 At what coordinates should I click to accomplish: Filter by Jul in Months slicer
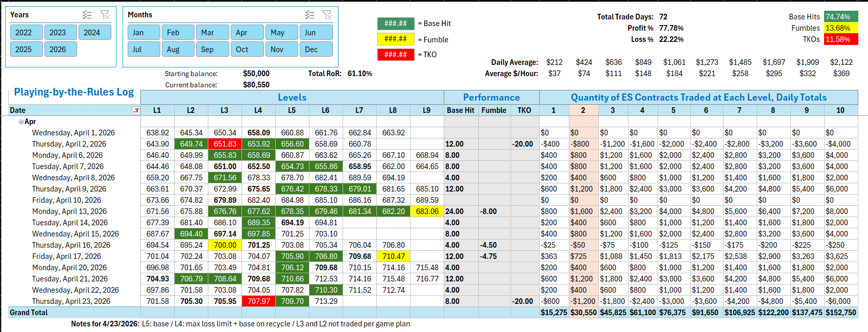(144, 49)
